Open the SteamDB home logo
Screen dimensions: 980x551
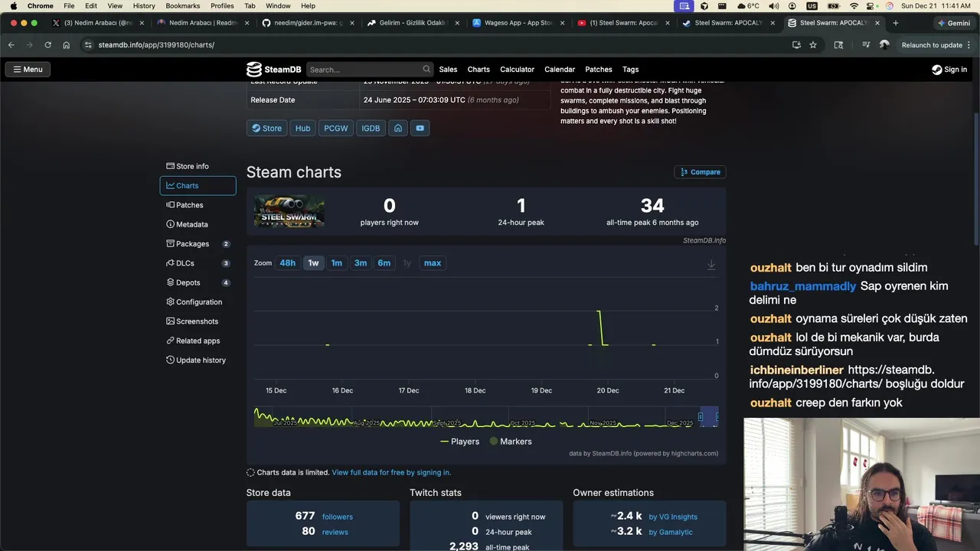click(274, 70)
